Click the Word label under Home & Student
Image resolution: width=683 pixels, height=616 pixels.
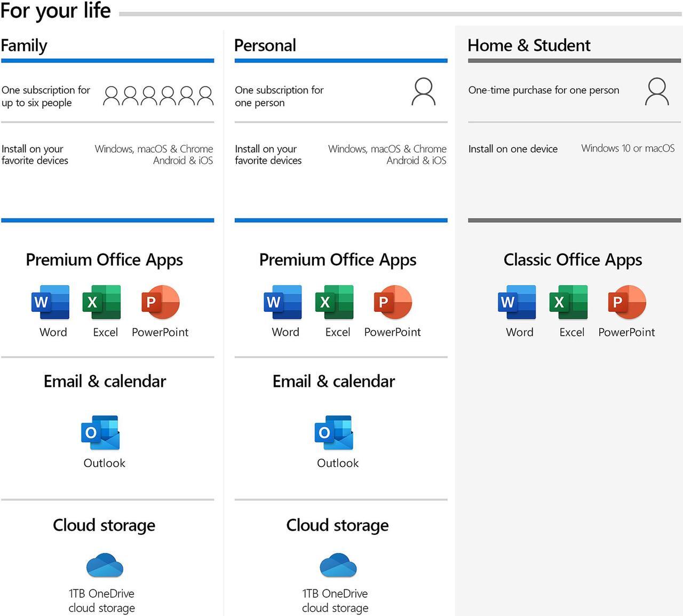point(520,332)
